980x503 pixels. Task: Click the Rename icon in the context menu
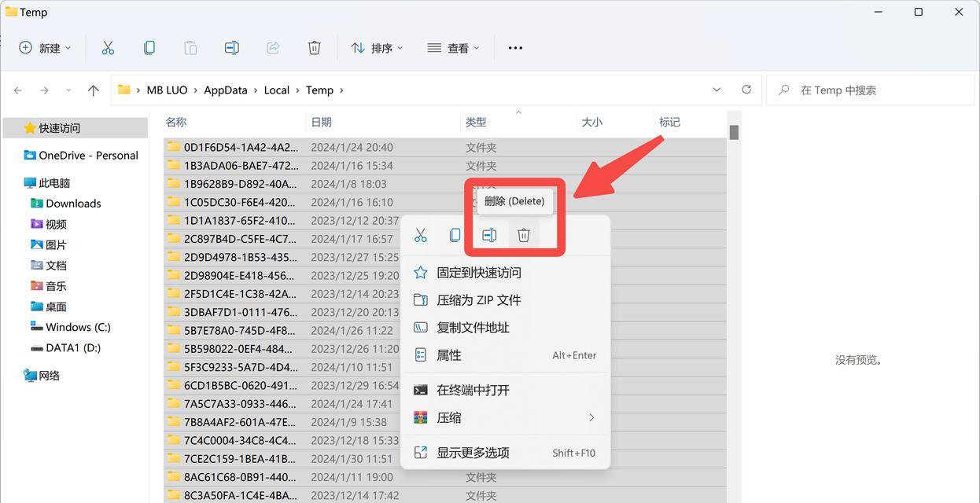click(489, 235)
